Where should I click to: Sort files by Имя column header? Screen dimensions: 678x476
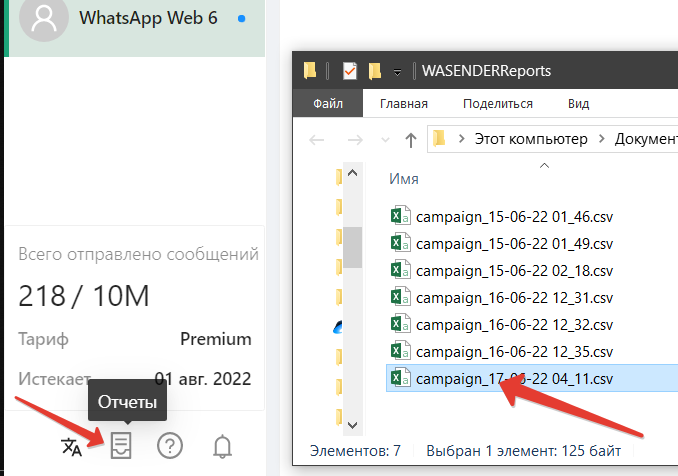pyautogui.click(x=403, y=179)
